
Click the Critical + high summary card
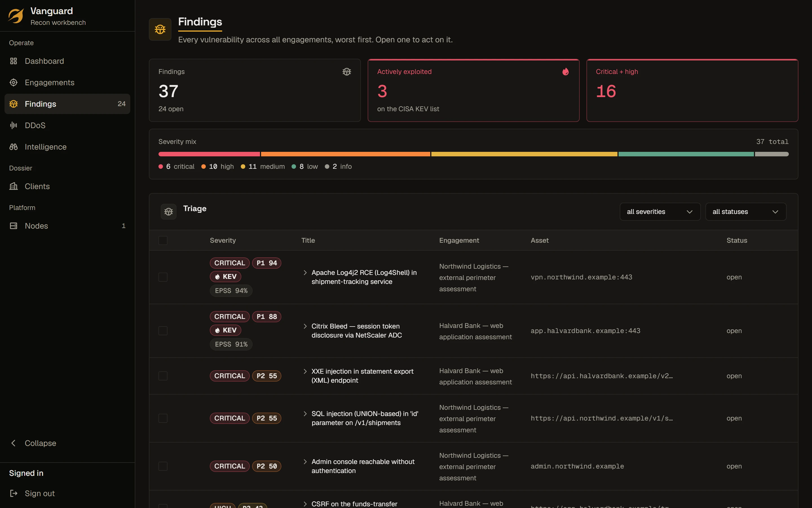click(x=692, y=90)
